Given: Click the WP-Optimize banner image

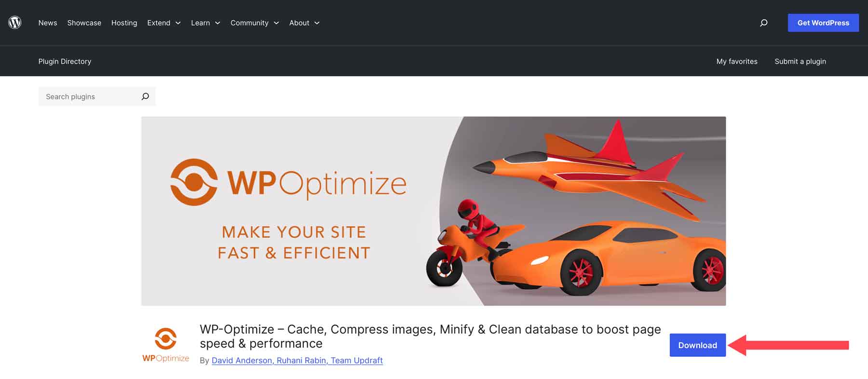Looking at the screenshot, I should pyautogui.click(x=433, y=210).
